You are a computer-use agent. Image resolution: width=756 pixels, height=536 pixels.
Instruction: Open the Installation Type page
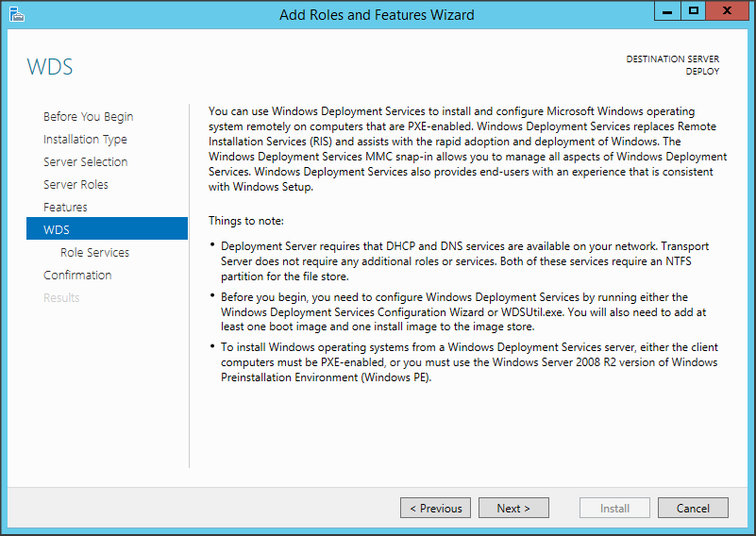pyautogui.click(x=85, y=140)
